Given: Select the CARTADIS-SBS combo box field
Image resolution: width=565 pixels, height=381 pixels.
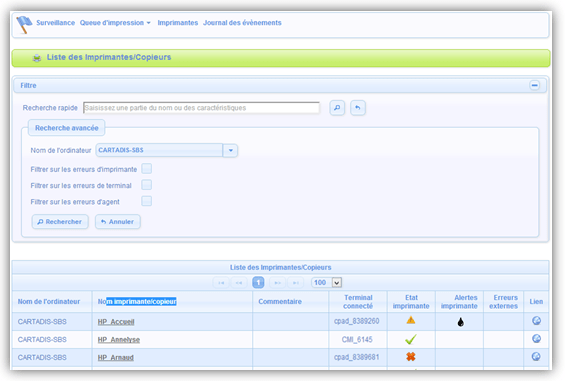Looking at the screenshot, I should coord(159,150).
